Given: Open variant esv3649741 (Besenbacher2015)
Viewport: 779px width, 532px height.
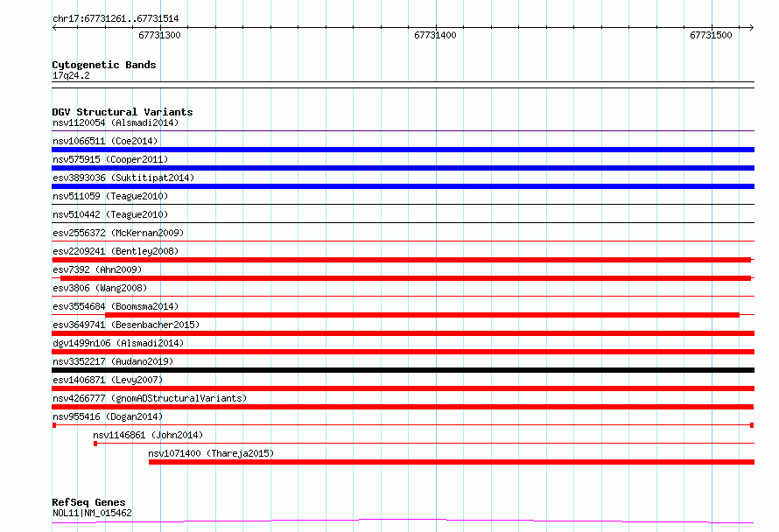Looking at the screenshot, I should [x=126, y=325].
